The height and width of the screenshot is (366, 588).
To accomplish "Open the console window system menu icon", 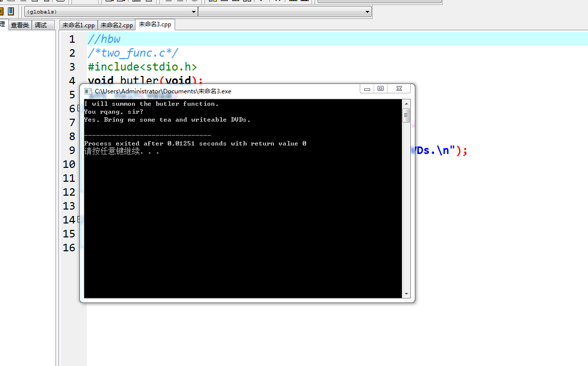I will click(x=88, y=91).
